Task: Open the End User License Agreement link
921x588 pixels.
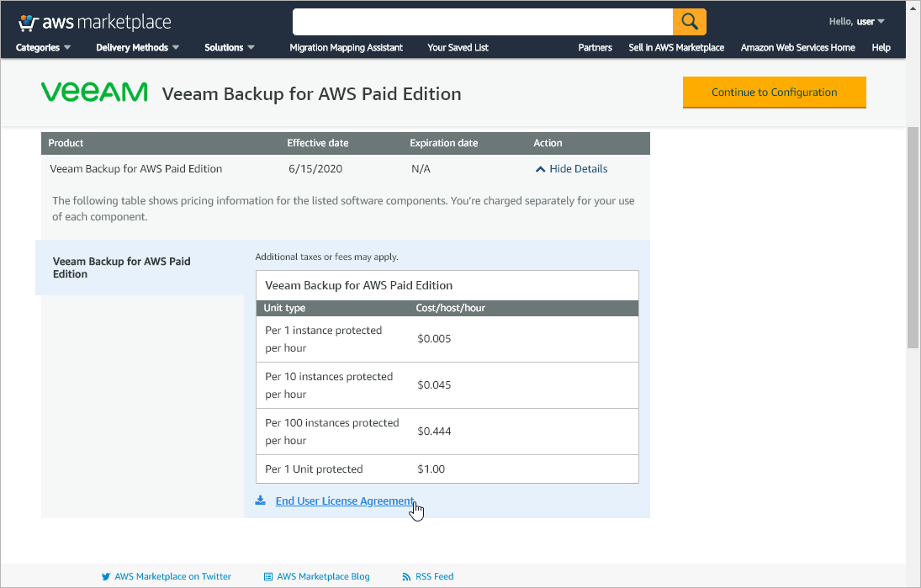Action: click(x=345, y=501)
